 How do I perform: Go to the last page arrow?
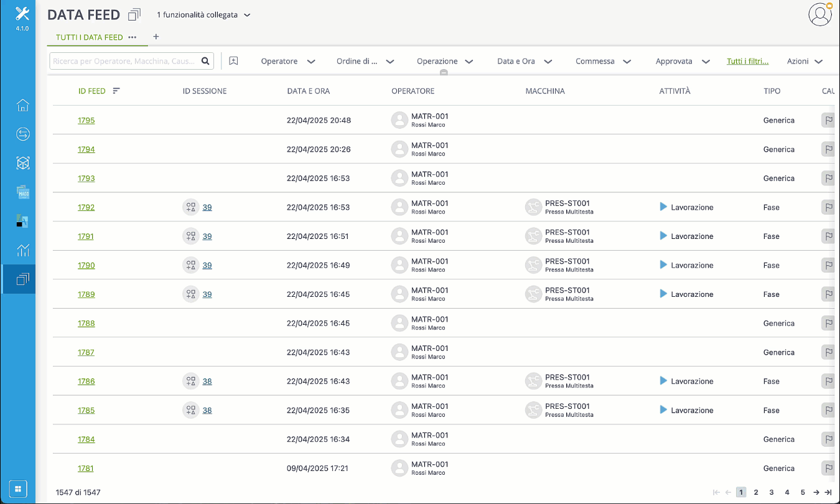[828, 492]
